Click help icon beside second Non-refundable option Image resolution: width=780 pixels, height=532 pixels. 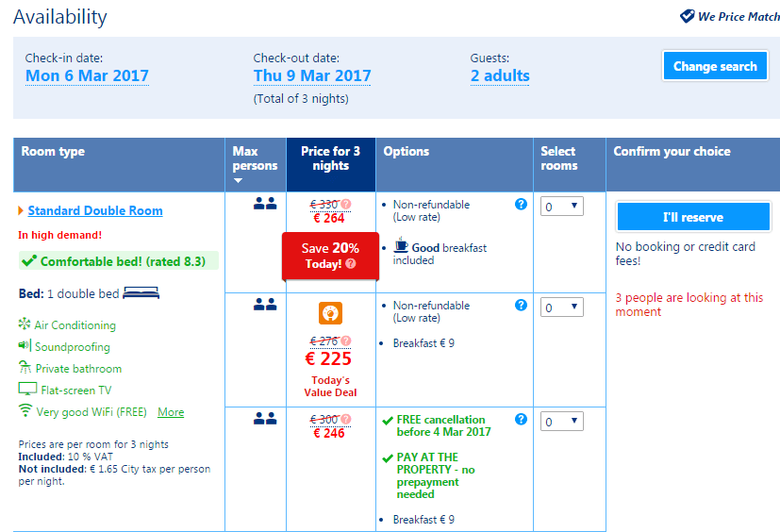(521, 305)
